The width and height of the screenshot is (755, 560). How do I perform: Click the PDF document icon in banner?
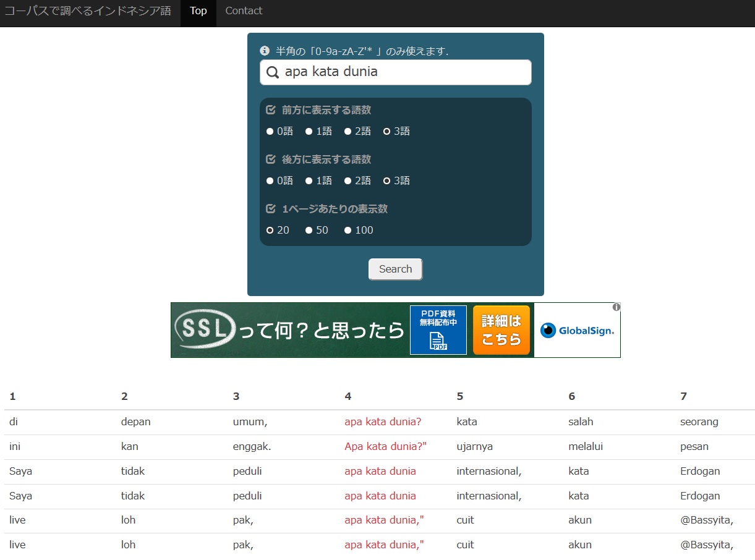438,341
